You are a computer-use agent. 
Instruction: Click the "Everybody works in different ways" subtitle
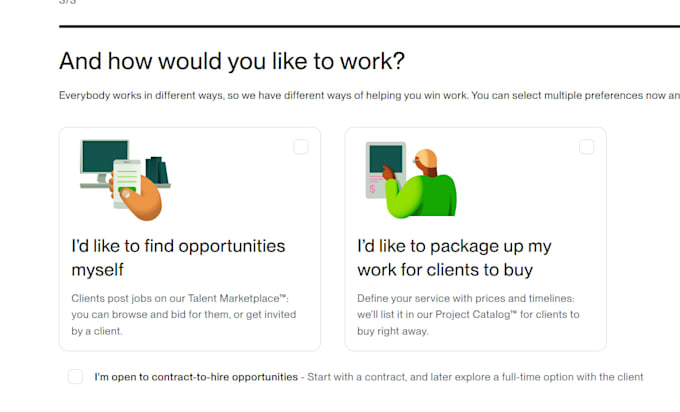point(369,95)
